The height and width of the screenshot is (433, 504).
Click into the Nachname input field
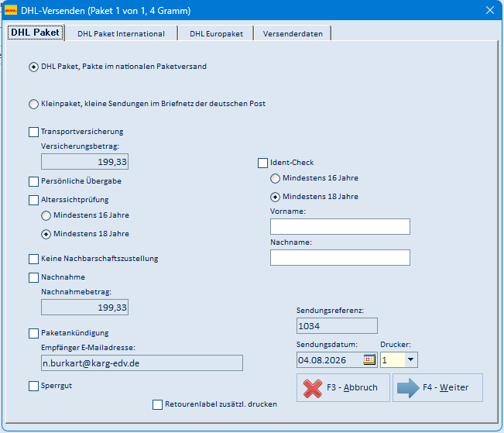340,257
